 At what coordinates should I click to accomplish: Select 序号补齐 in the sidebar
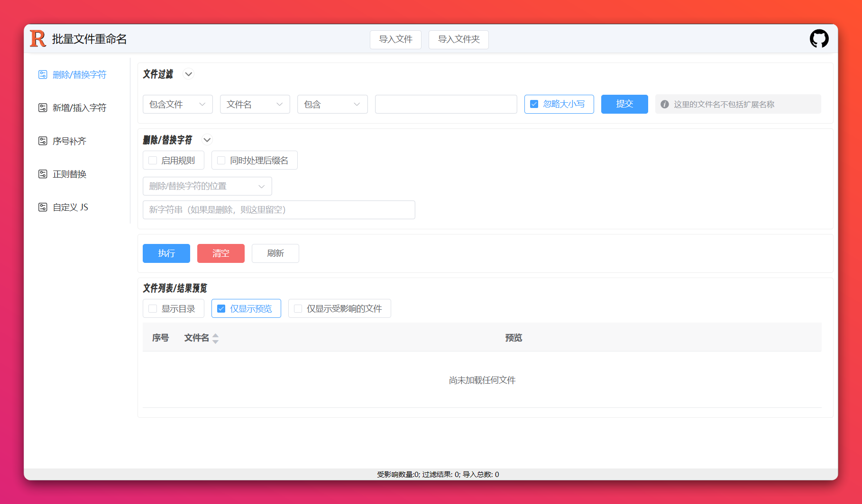pos(70,141)
